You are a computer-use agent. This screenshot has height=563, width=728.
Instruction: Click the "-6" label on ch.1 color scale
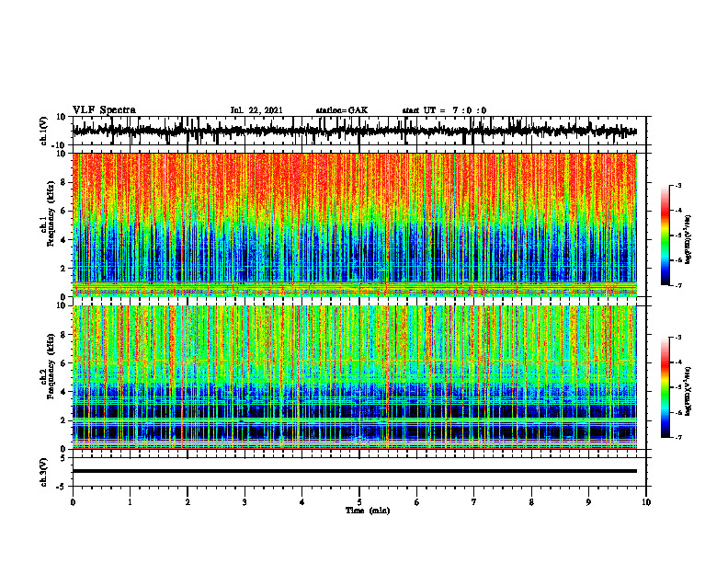coord(678,260)
